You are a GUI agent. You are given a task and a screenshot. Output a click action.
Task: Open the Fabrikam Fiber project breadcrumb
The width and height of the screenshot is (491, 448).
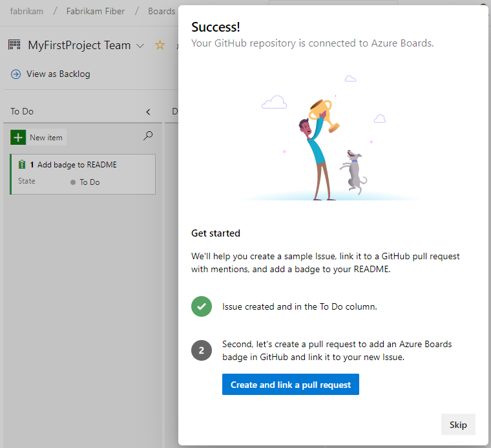tap(95, 11)
